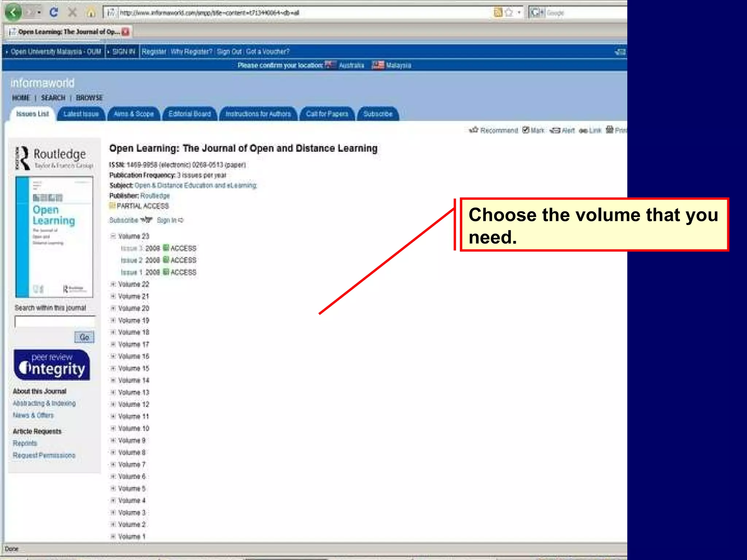The image size is (747, 560).
Task: Click the Routledge publisher link
Action: (x=155, y=196)
